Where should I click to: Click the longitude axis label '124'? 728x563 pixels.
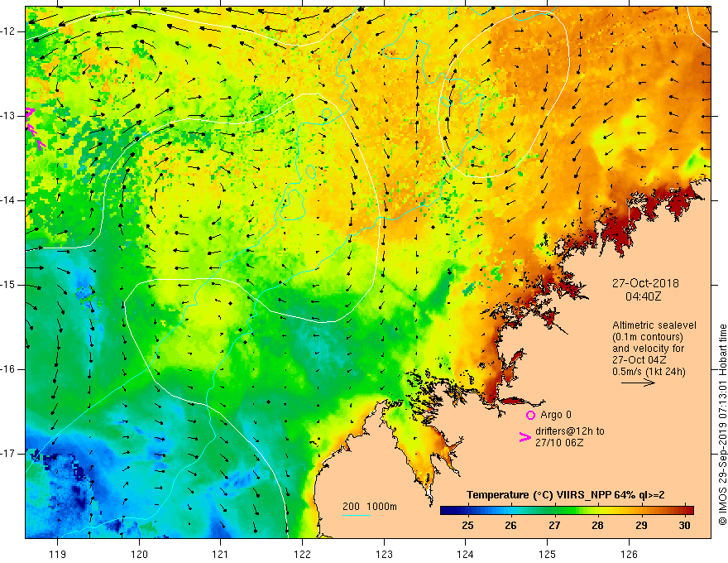466,554
